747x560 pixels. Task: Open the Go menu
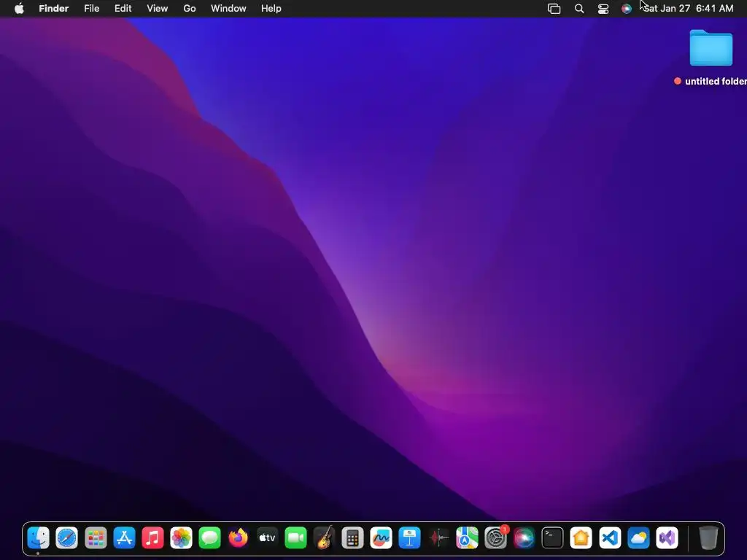[x=190, y=8]
